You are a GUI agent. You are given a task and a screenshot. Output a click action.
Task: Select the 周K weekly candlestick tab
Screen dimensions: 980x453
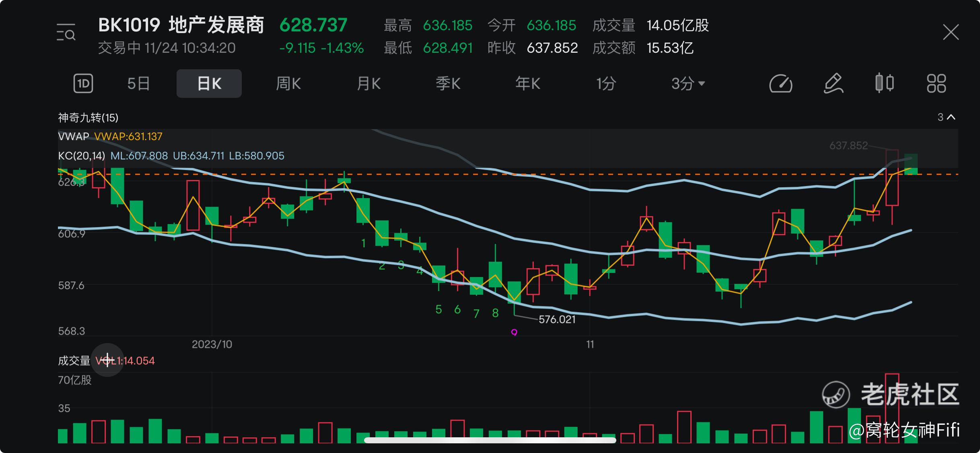tap(288, 84)
